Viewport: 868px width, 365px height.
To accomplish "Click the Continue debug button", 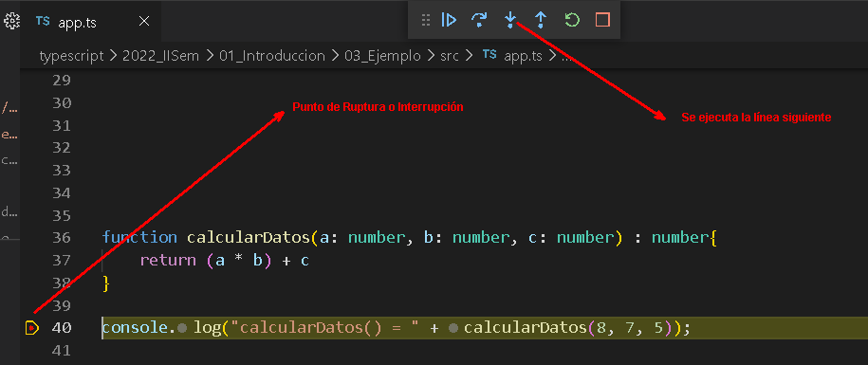I will [449, 21].
